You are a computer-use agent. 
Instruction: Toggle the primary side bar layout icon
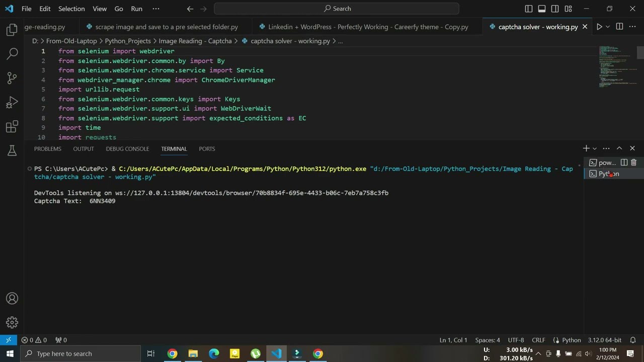coord(529,9)
